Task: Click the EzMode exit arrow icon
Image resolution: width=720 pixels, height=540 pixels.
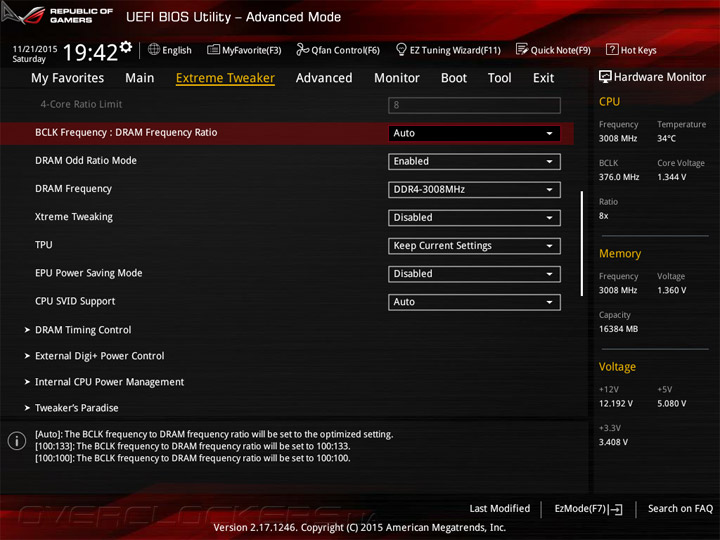Action: [x=616, y=509]
